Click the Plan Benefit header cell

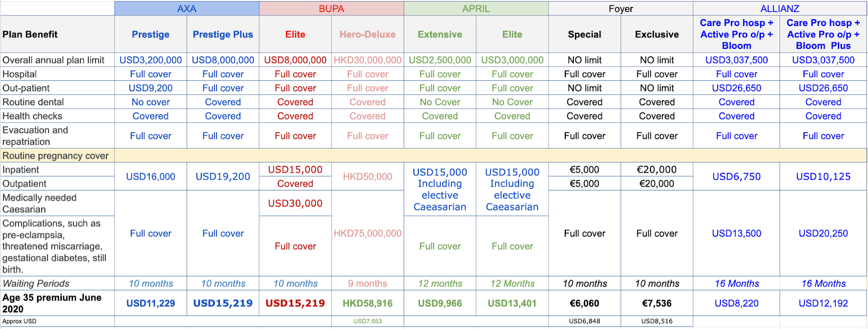coord(58,34)
